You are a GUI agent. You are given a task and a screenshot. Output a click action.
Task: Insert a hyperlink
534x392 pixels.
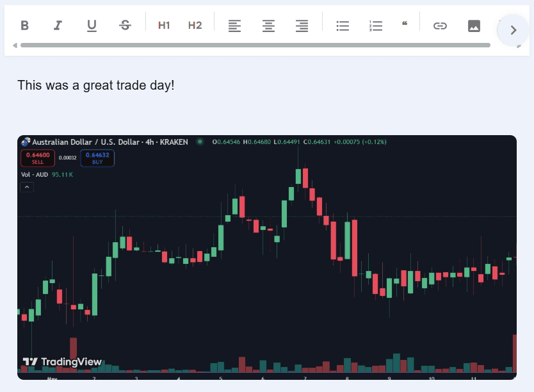point(440,26)
